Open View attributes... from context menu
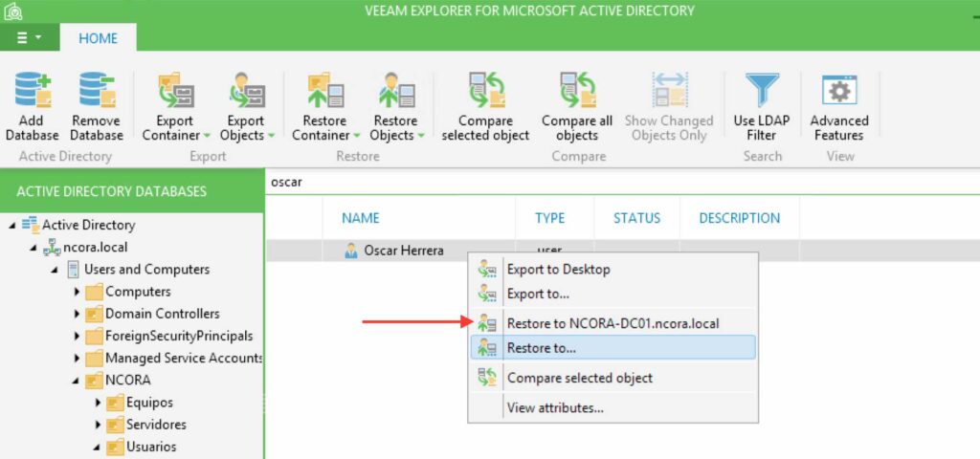 click(x=612, y=407)
